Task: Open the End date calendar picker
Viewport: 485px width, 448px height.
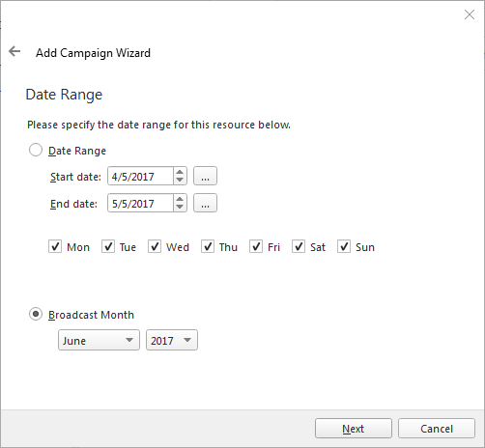Action: pos(205,203)
